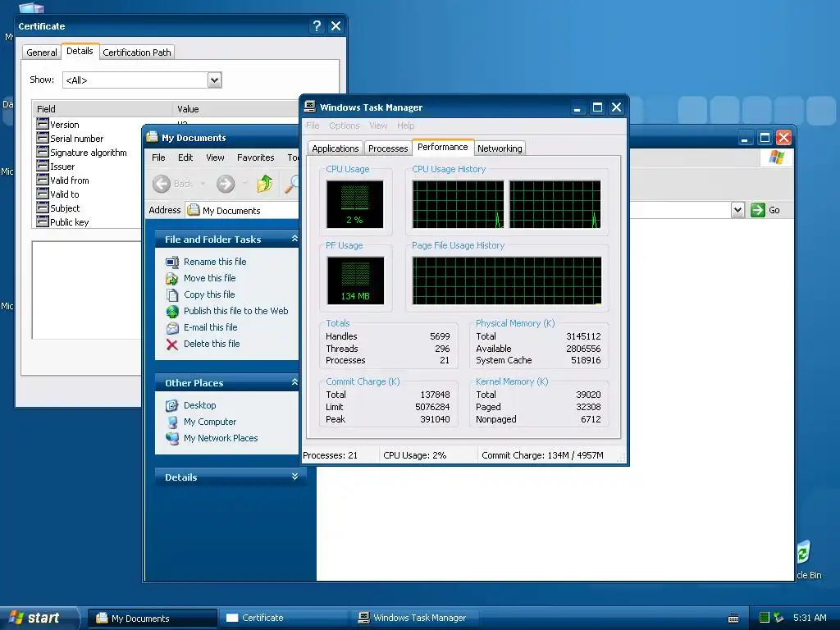Click the Field column header in Certificate
This screenshot has height=630, width=840.
click(x=103, y=109)
